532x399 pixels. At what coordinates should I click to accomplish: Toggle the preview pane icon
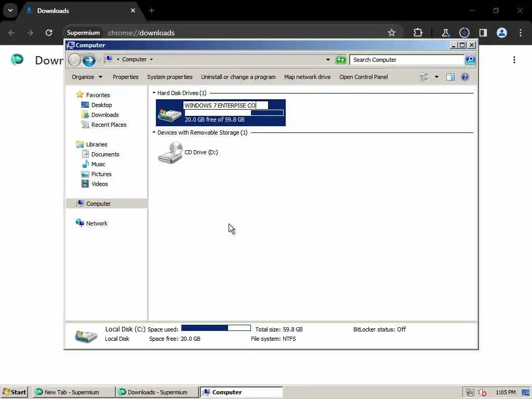[x=450, y=77]
